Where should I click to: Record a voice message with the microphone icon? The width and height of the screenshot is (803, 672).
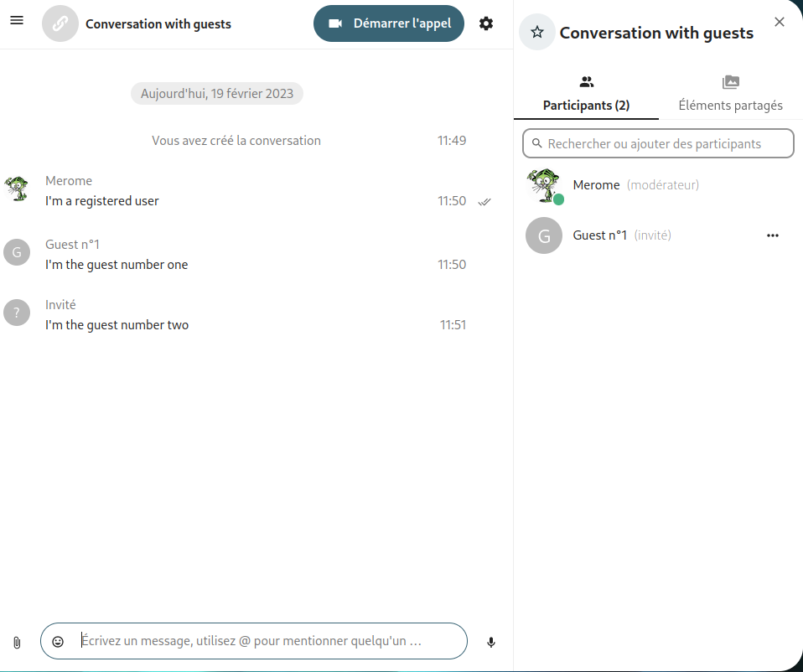coord(491,641)
